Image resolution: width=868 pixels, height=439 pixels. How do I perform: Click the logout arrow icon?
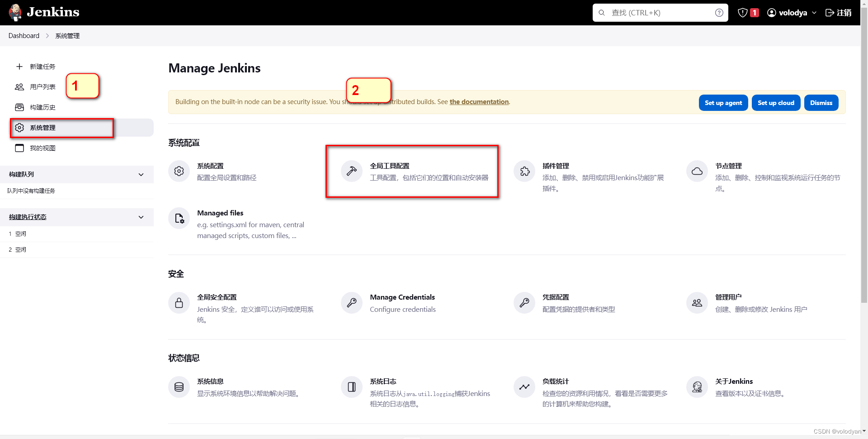click(830, 13)
